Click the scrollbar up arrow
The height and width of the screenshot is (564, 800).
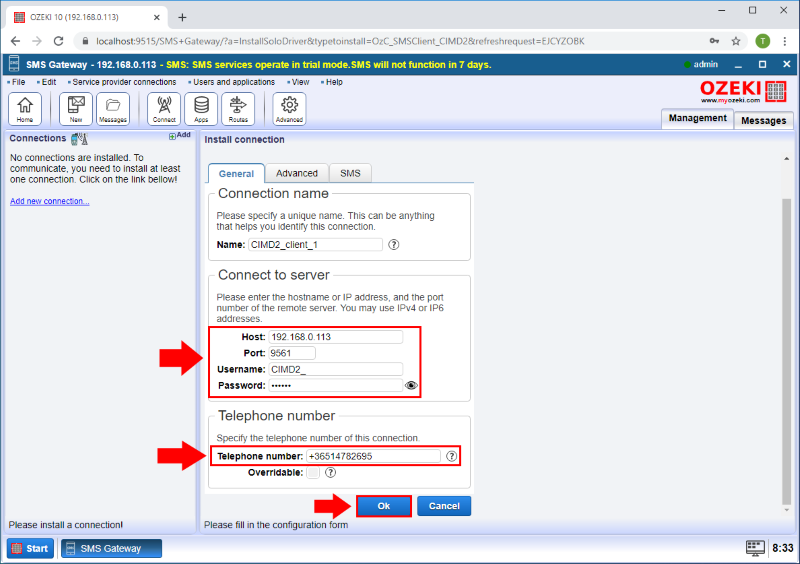point(786,159)
